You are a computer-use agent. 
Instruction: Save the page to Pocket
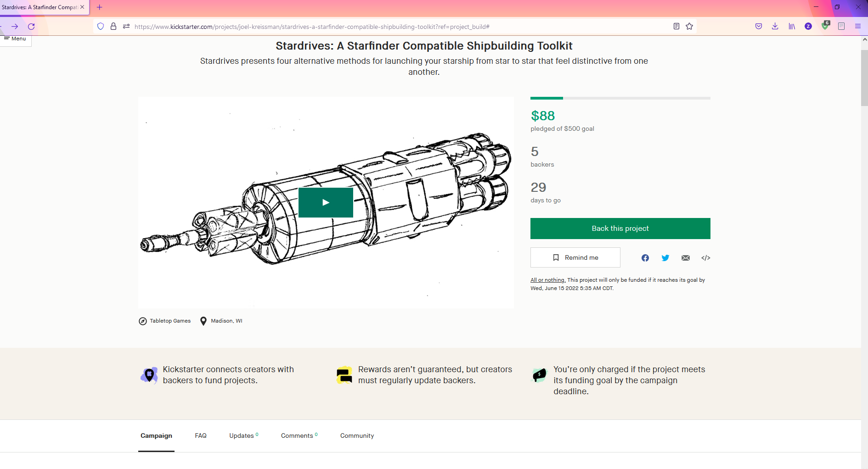click(759, 27)
